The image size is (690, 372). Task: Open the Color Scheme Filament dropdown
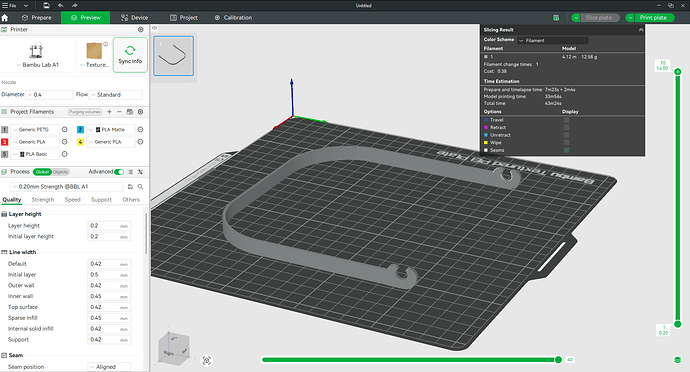tap(553, 41)
